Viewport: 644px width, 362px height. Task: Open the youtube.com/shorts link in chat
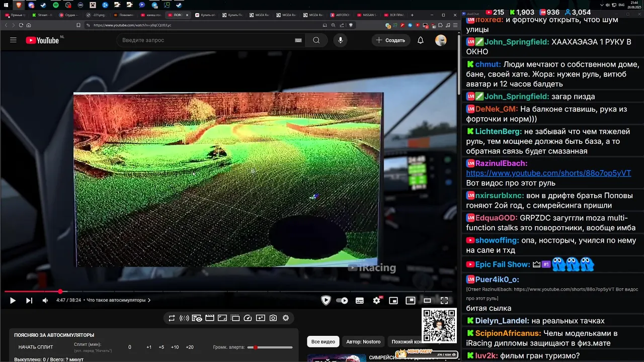pyautogui.click(x=548, y=173)
